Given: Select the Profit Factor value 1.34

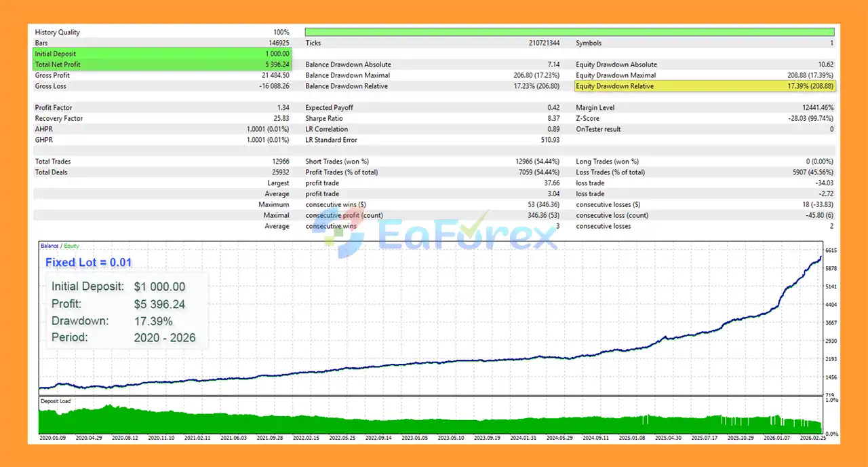Looking at the screenshot, I should 283,108.
